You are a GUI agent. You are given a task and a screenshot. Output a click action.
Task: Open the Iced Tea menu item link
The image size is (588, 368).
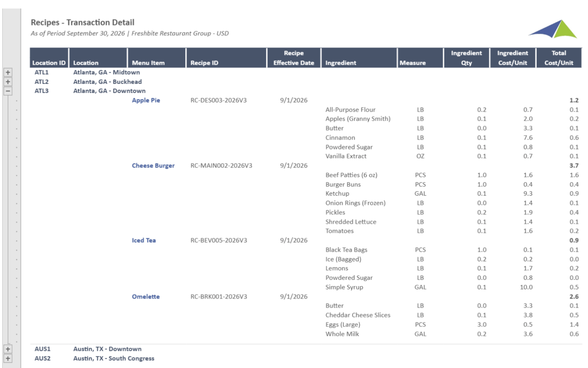coord(144,240)
